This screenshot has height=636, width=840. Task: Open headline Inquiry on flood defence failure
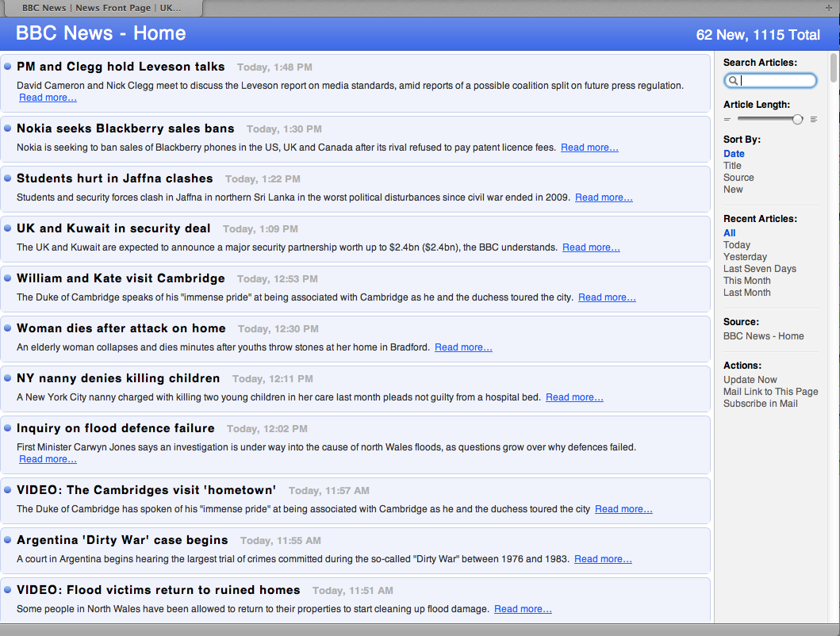[x=116, y=428]
